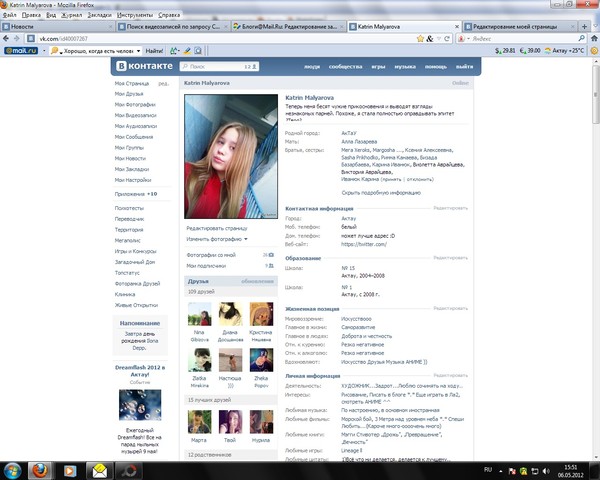This screenshot has height=480, width=600.
Task: Open friend Nina's avatar thumbnail
Action: [199, 314]
